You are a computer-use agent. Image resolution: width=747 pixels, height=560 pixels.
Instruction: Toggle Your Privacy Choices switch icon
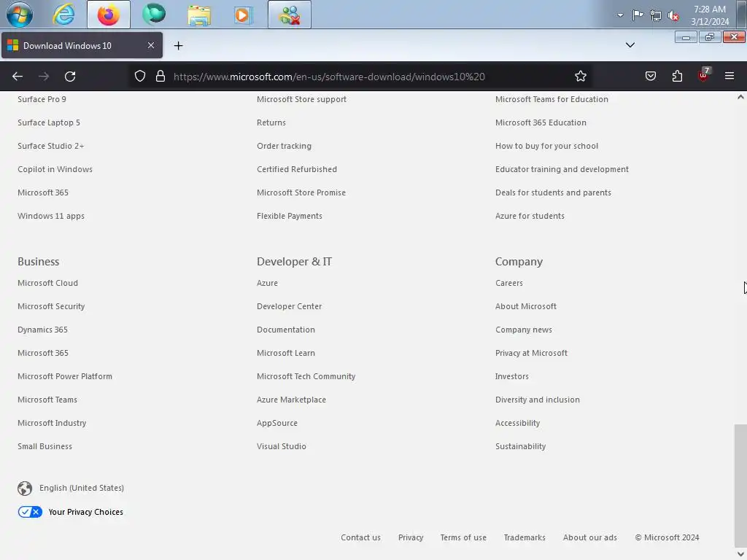tap(30, 512)
